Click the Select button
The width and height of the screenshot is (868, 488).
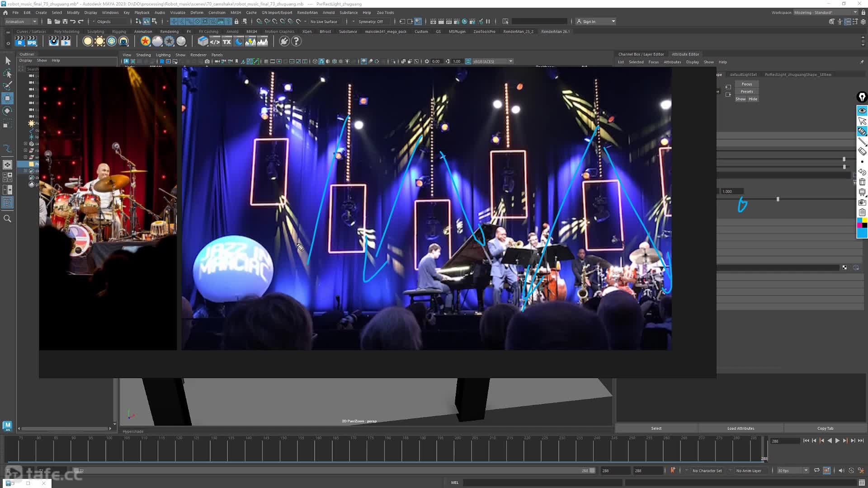point(656,428)
